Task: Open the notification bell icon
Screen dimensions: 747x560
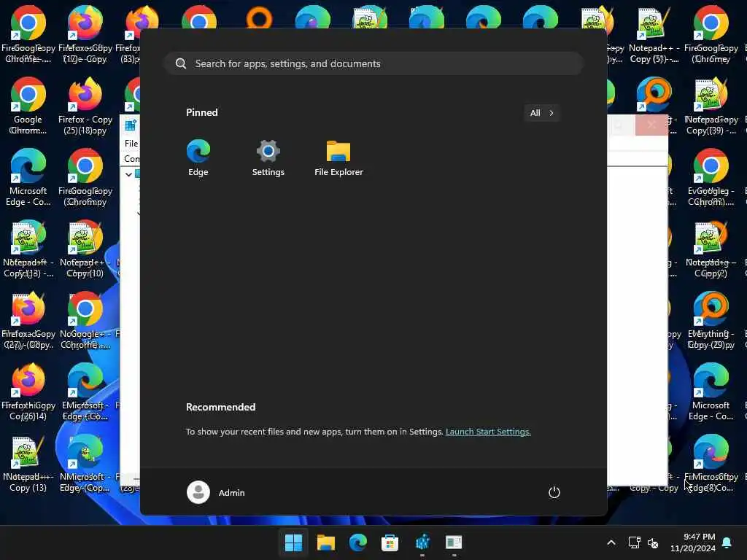Action: click(x=727, y=542)
